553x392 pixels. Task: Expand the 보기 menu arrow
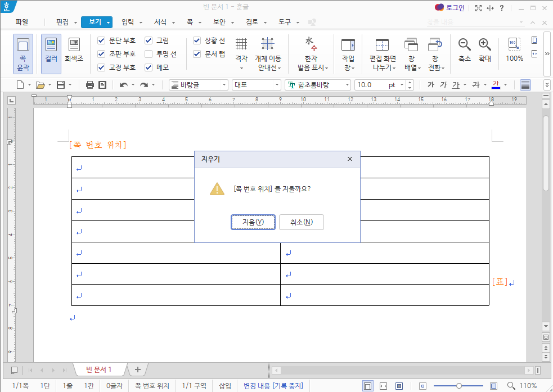pos(108,22)
